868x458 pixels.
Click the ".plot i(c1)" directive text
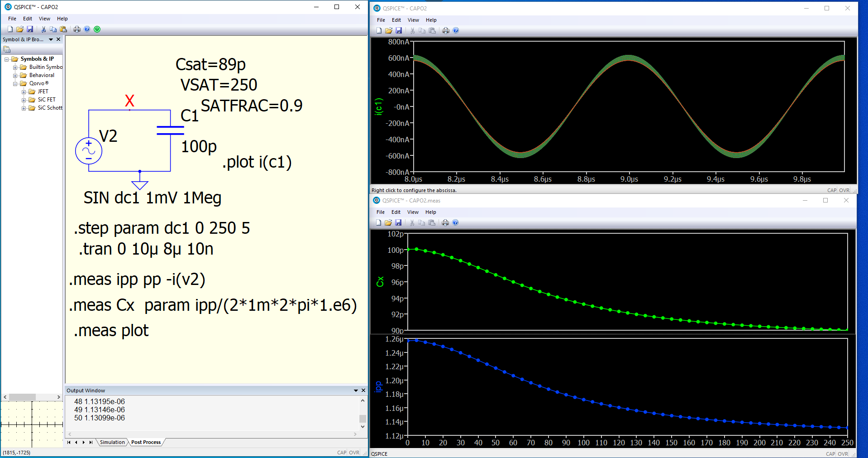click(x=257, y=162)
